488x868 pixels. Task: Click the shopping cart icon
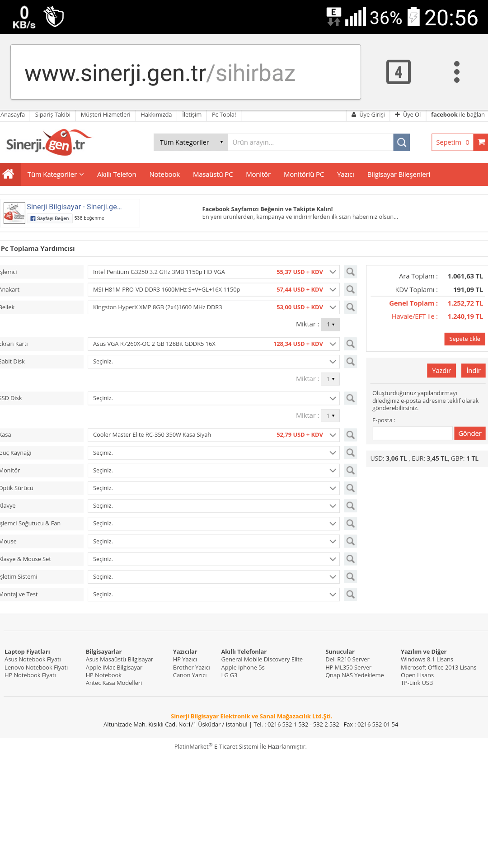click(481, 142)
